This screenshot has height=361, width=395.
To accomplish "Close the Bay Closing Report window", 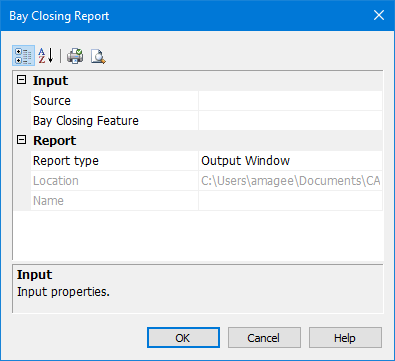I will [379, 15].
